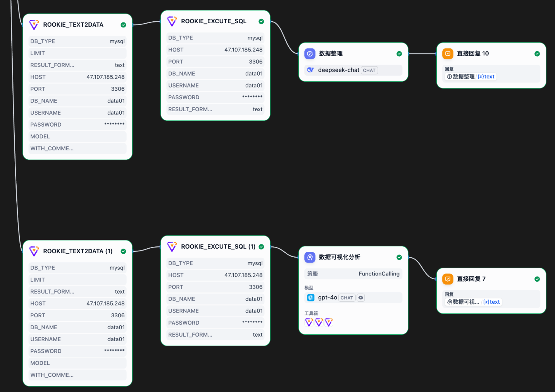Click the 直接回复 7 orange answer icon

click(x=448, y=279)
